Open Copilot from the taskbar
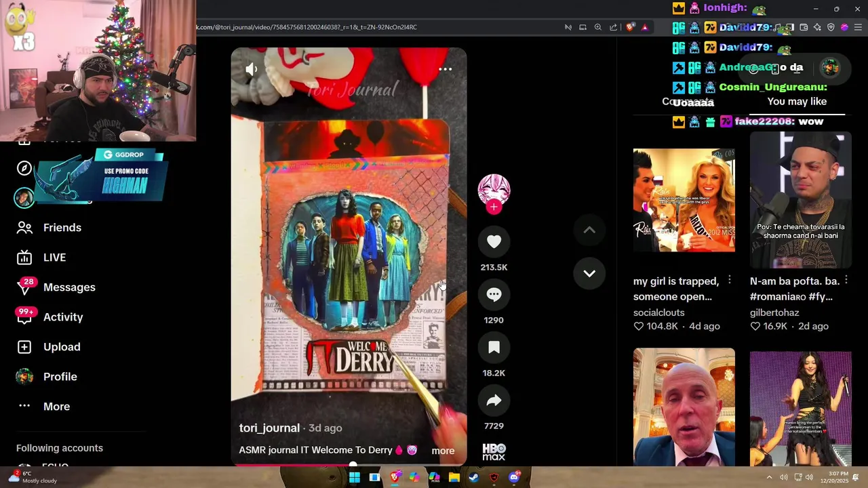The image size is (868, 488). pyautogui.click(x=414, y=477)
